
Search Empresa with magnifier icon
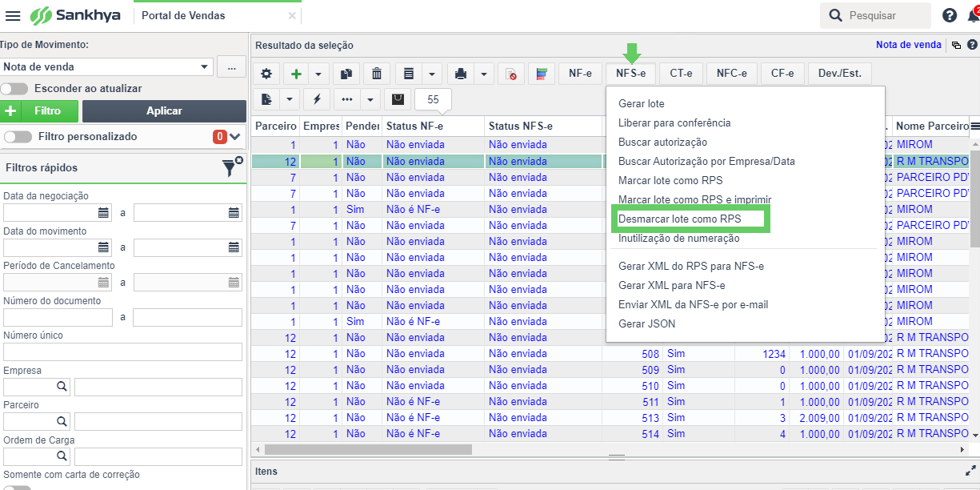tap(61, 387)
